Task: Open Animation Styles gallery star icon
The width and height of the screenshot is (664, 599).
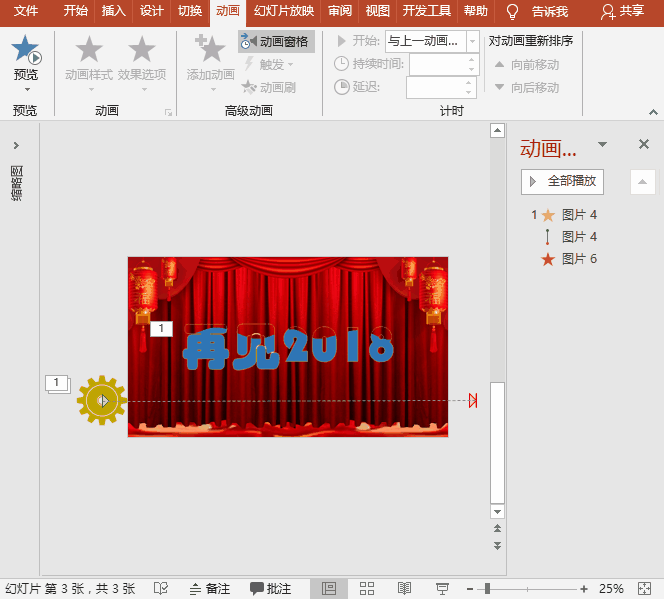Action: pos(89,49)
